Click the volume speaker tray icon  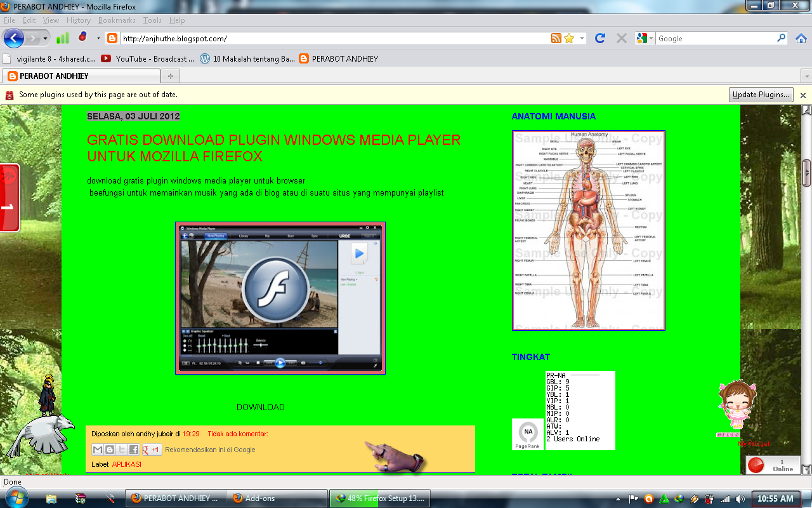click(x=740, y=498)
